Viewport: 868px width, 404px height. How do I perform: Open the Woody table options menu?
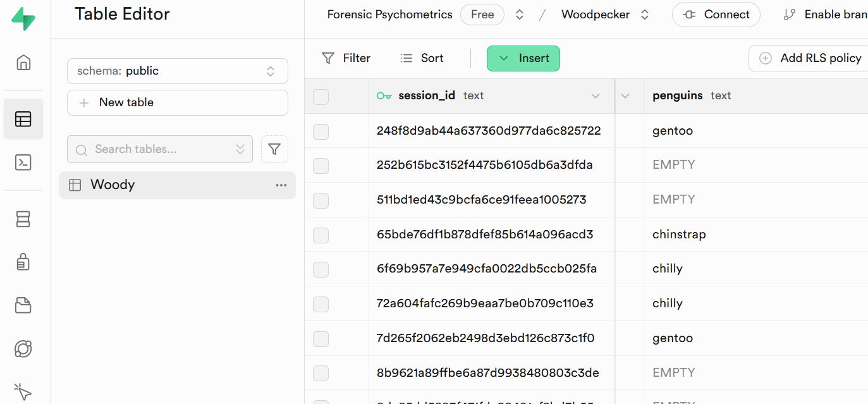point(281,185)
